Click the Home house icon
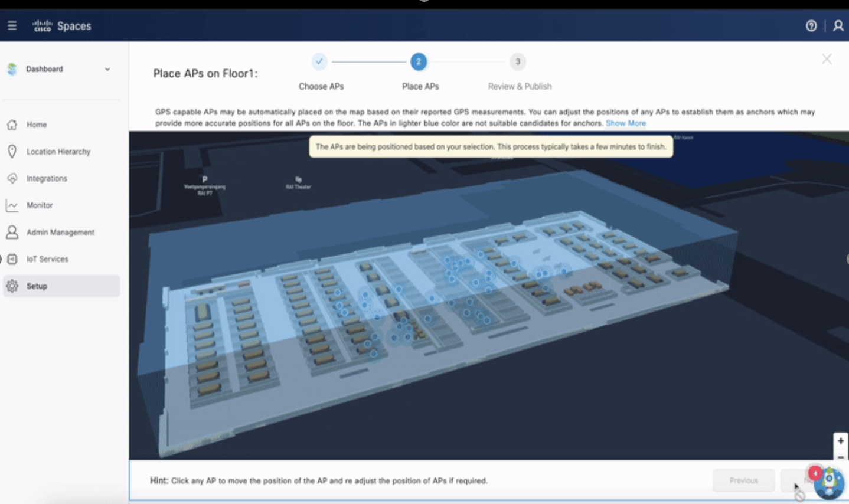The width and height of the screenshot is (849, 504). tap(12, 125)
